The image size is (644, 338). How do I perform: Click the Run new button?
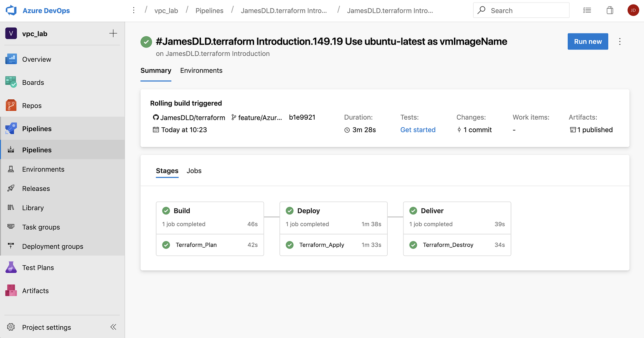coord(588,41)
